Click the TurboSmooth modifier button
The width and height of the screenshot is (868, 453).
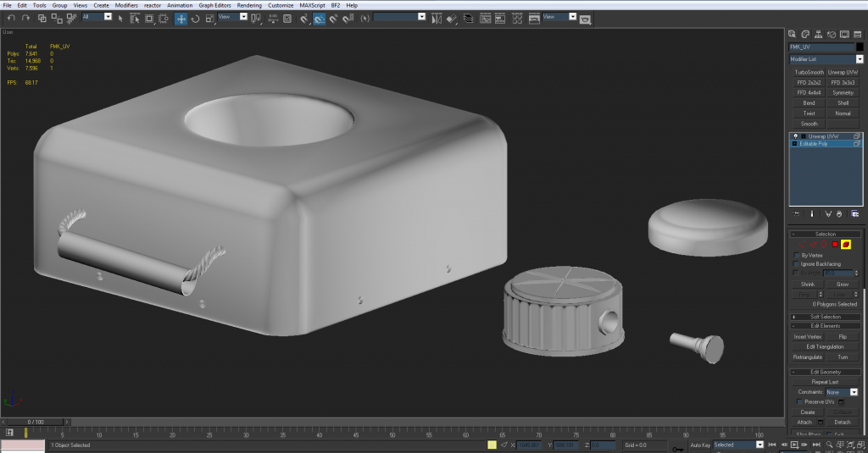coord(809,73)
